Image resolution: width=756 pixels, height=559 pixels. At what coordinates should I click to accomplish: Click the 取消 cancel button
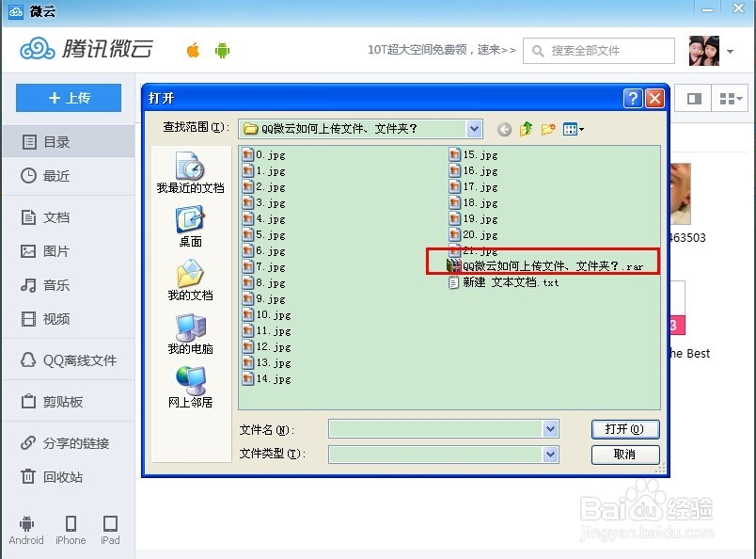625,455
